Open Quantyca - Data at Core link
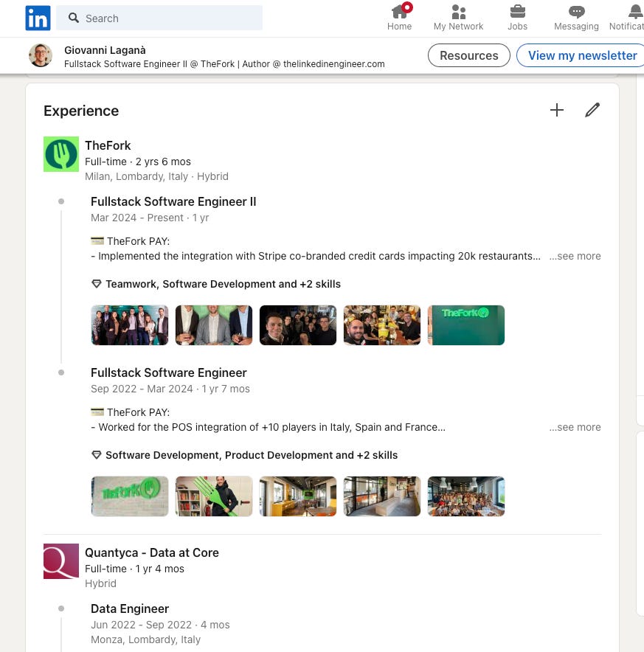Image resolution: width=644 pixels, height=652 pixels. tap(152, 552)
